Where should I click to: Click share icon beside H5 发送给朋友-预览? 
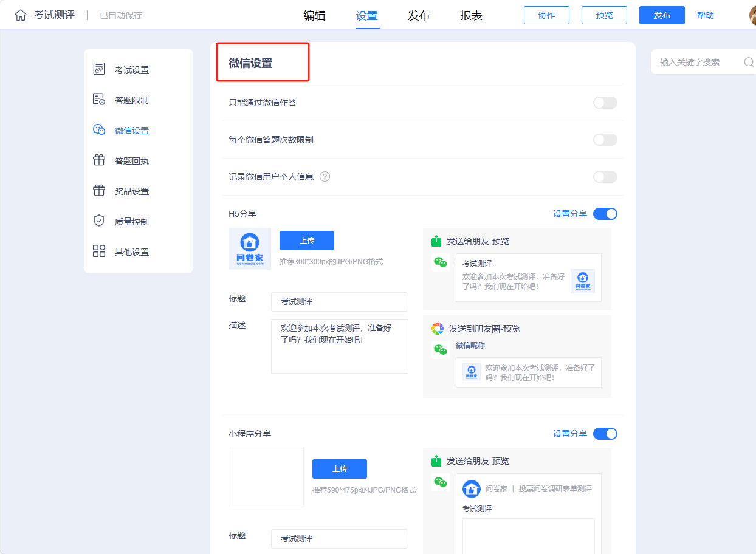coord(436,241)
